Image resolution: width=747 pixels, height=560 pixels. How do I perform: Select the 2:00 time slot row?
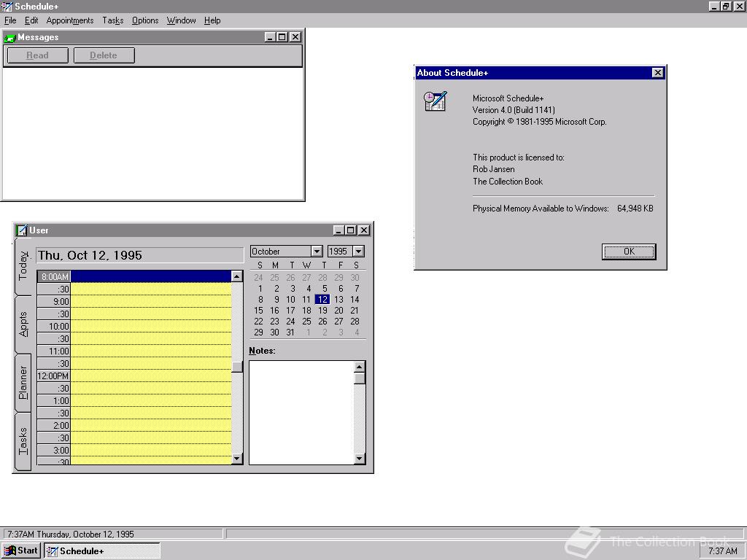coord(150,425)
